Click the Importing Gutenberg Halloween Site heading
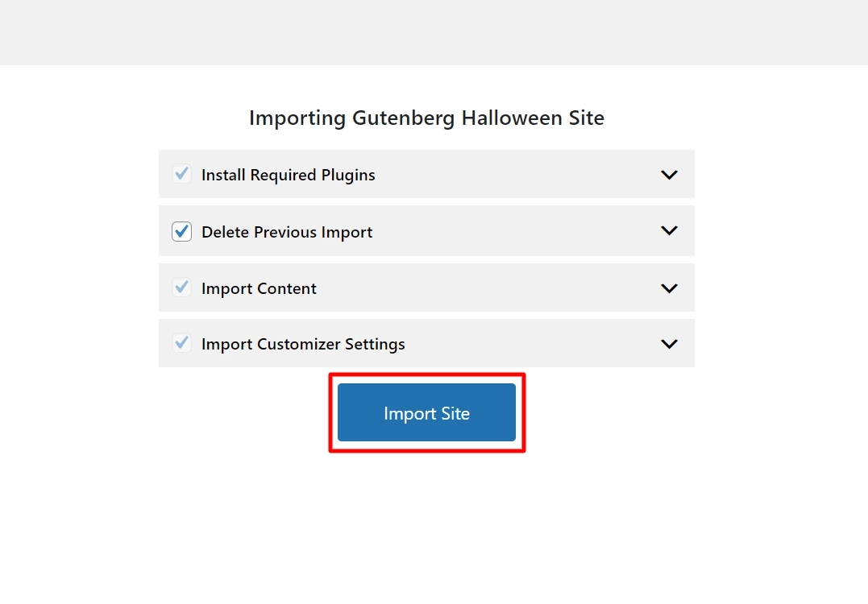Screen dimensions: 868x604 click(426, 118)
